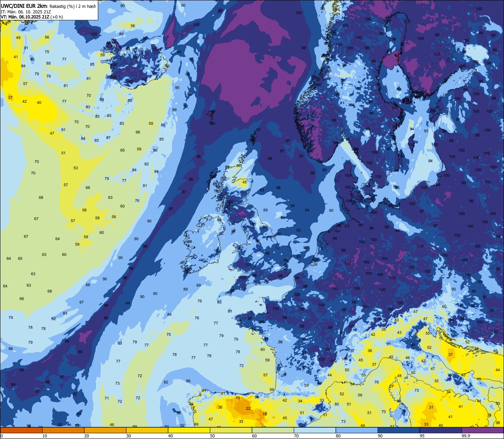The height and width of the screenshot is (439, 504).
Task: Click the '19' humidity value in eastern Spain
Action: pos(265,414)
